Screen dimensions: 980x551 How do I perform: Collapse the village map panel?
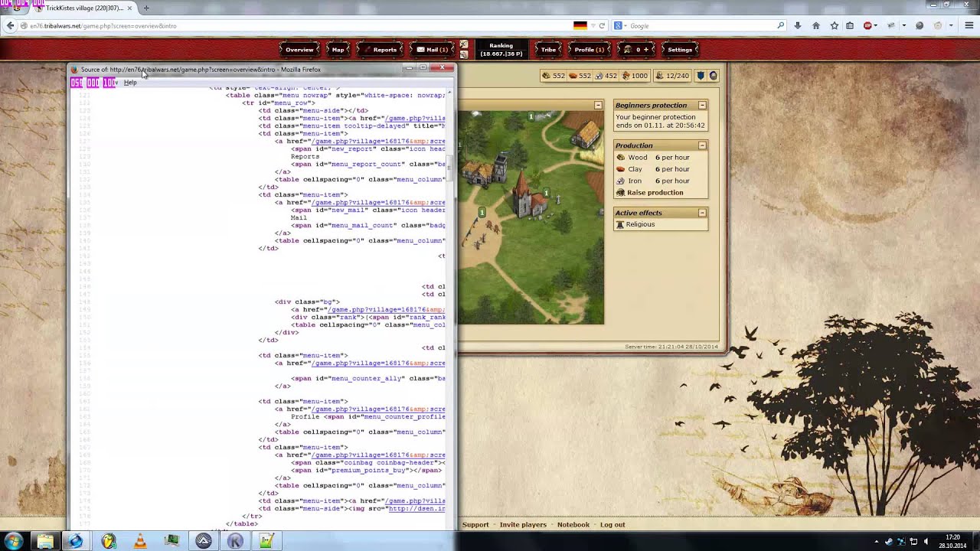(x=598, y=105)
